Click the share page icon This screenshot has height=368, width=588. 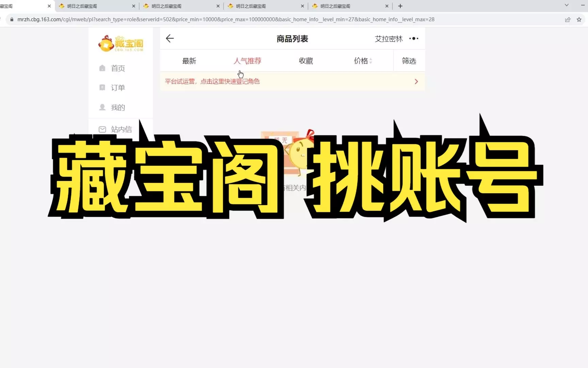click(568, 19)
